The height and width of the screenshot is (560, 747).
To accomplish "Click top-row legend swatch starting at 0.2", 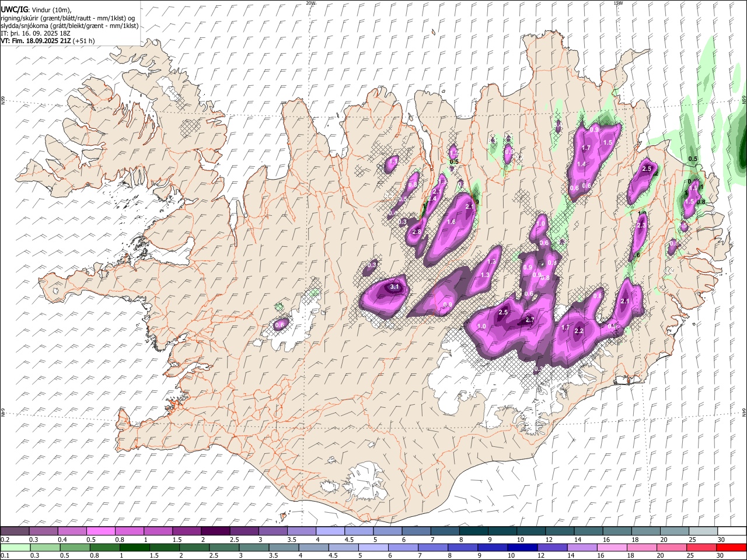I will click(15, 531).
